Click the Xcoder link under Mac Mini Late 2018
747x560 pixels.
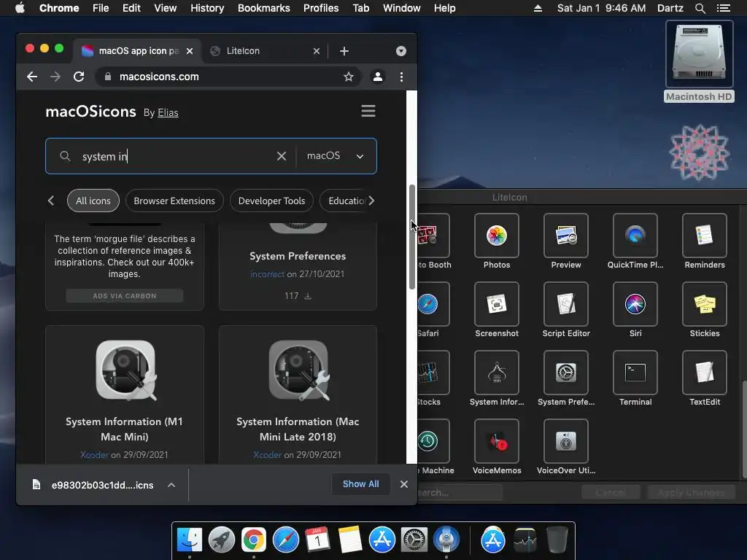pyautogui.click(x=267, y=455)
